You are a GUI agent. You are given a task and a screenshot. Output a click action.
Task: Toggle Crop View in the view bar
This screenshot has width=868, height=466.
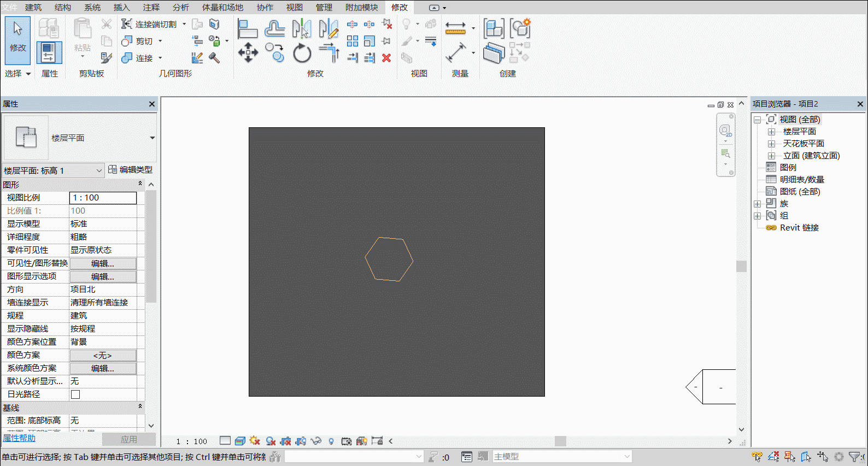tap(285, 441)
